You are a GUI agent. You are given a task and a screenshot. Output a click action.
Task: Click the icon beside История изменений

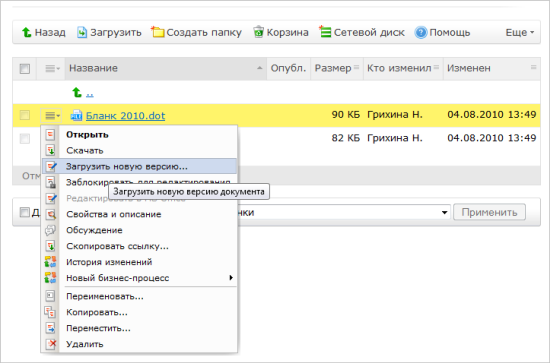point(50,262)
